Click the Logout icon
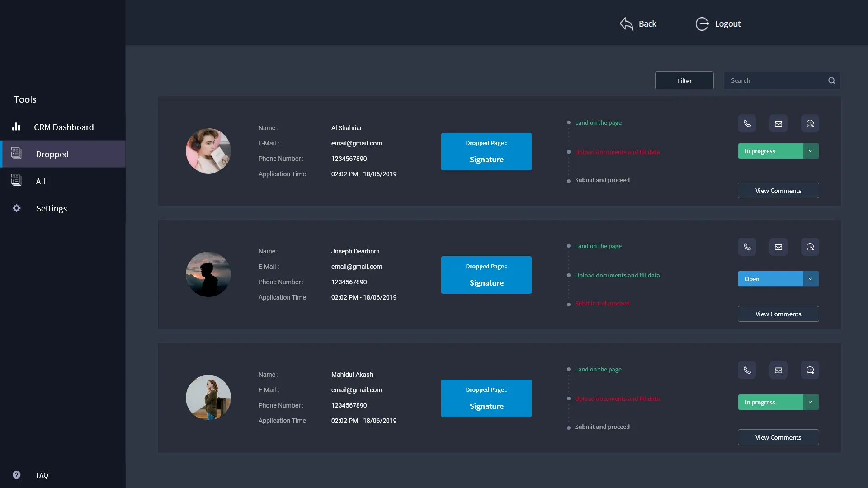 (x=702, y=24)
